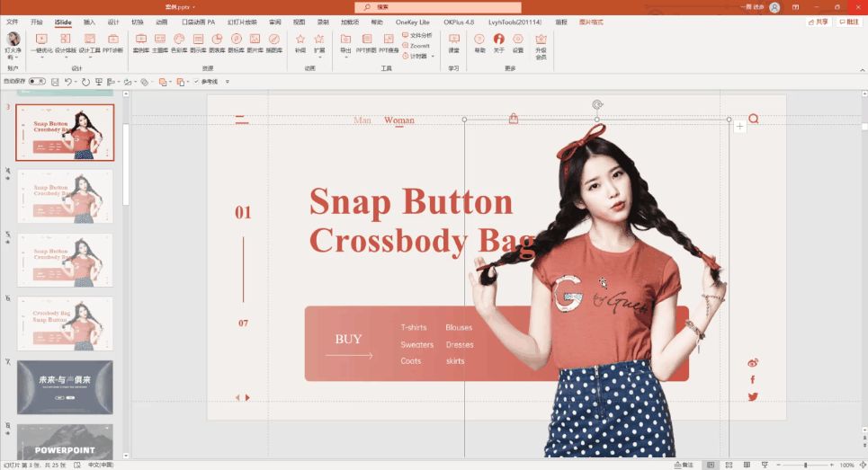
Task: Open customize quick access toolbar dropdown
Action: pos(227,82)
